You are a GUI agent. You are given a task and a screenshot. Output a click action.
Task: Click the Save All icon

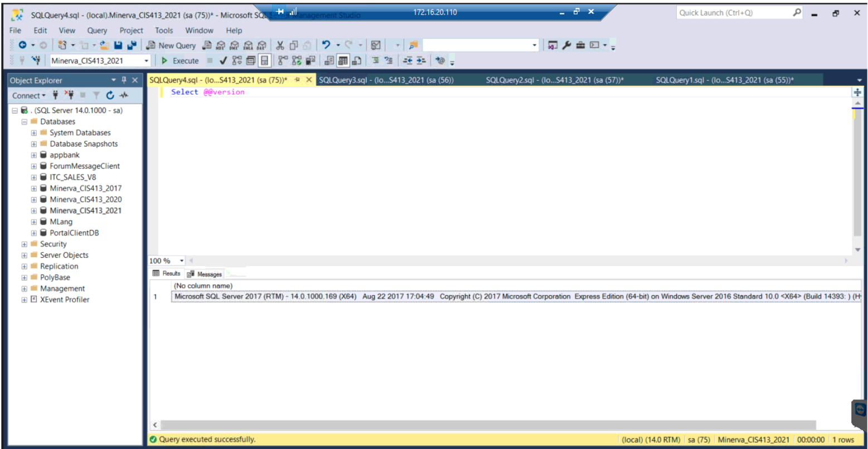coord(132,46)
